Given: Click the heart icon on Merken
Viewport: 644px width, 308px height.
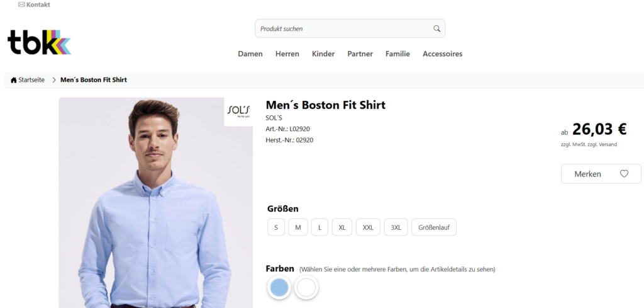Looking at the screenshot, I should point(624,174).
